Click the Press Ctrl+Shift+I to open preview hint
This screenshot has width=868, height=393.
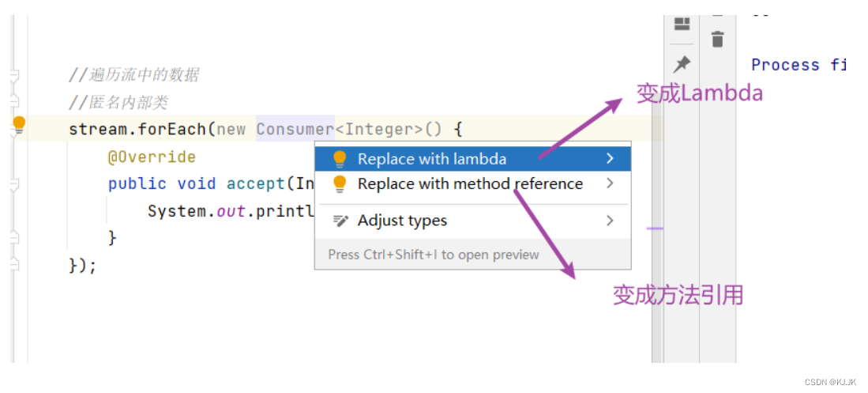434,255
